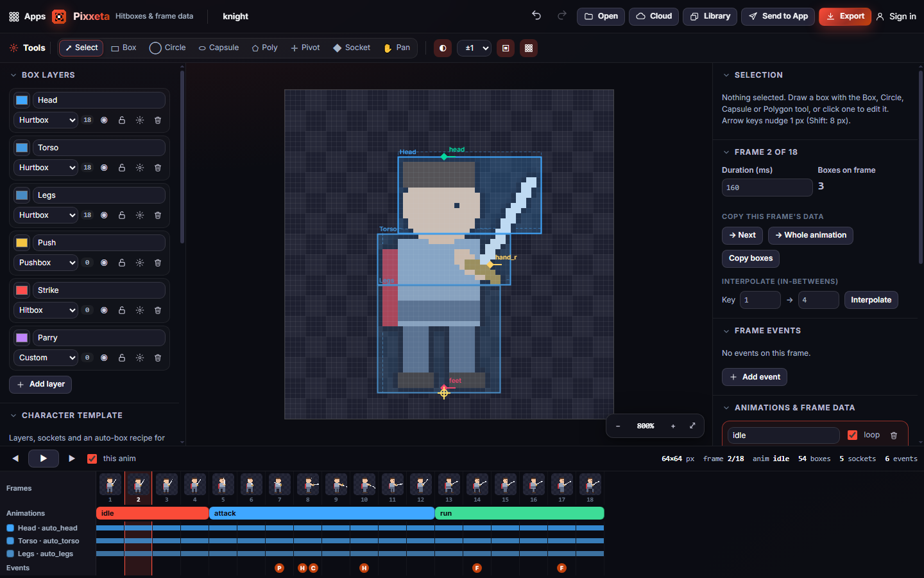The image size is (924, 578).
Task: Click the Add layer button
Action: (x=40, y=384)
